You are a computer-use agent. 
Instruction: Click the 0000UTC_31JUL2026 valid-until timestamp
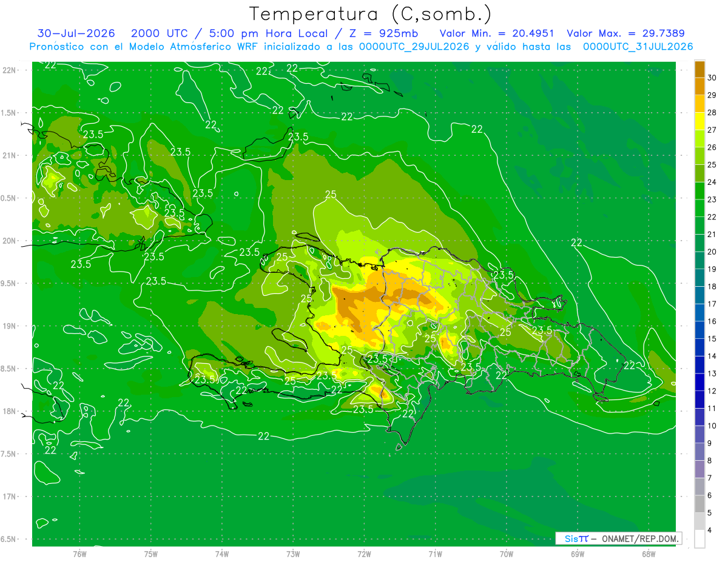click(x=638, y=47)
